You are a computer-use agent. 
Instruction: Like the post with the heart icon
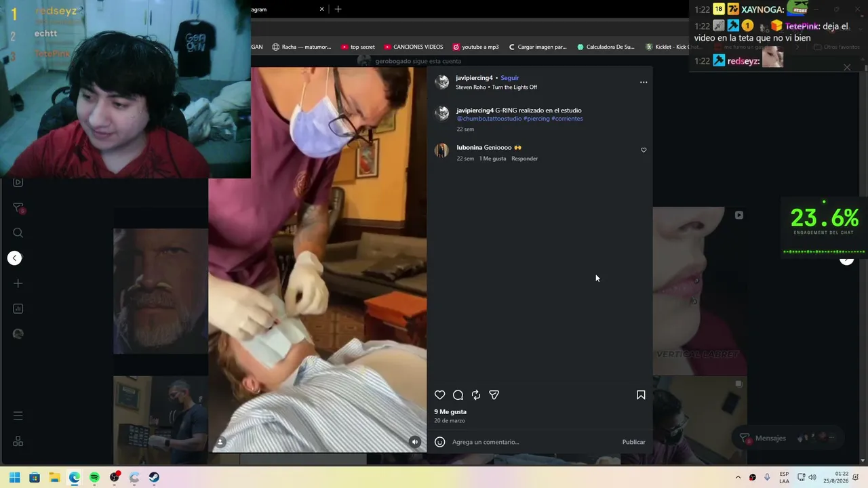(x=439, y=395)
